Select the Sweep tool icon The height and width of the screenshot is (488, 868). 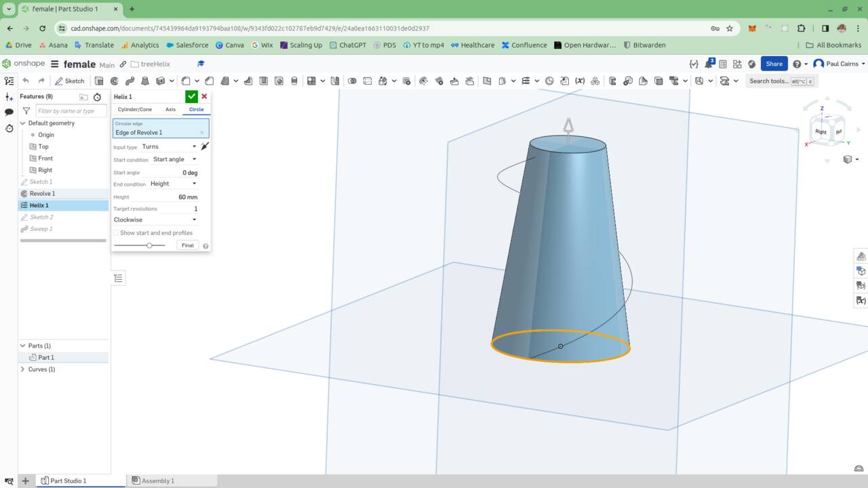coord(129,81)
